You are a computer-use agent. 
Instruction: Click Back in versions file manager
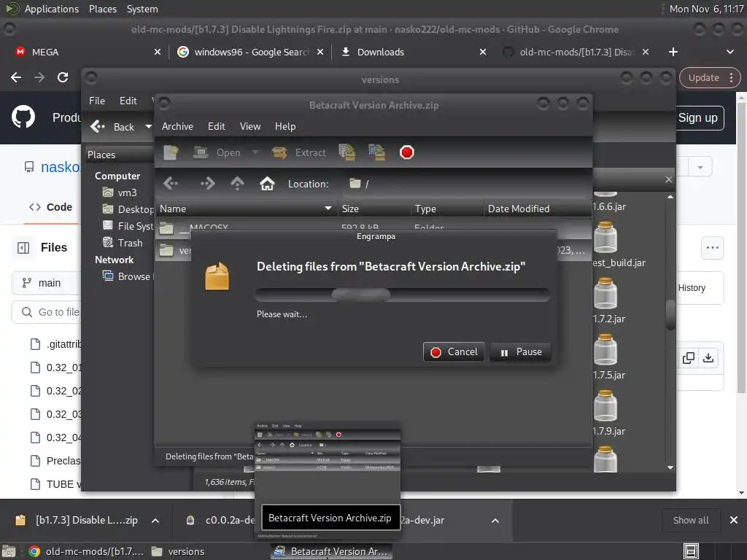(x=114, y=127)
